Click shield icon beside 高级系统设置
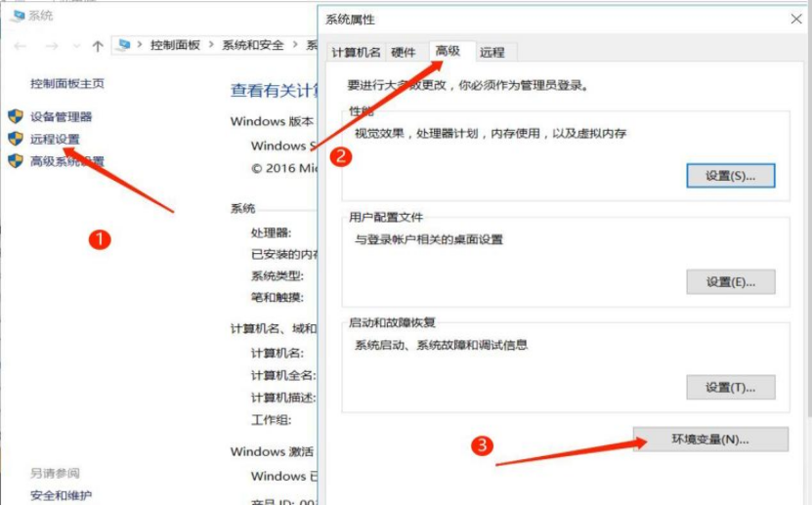 pyautogui.click(x=16, y=160)
